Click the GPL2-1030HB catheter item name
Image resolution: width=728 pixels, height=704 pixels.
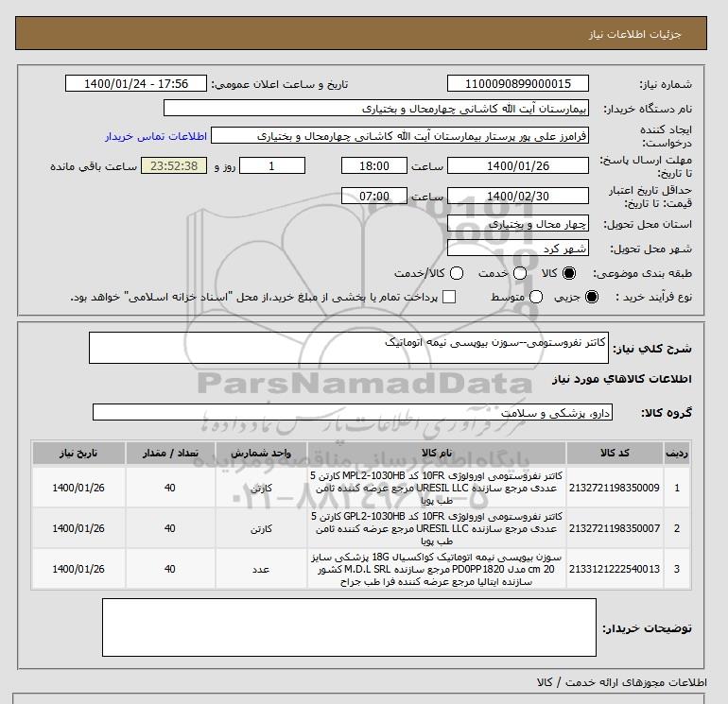click(437, 528)
